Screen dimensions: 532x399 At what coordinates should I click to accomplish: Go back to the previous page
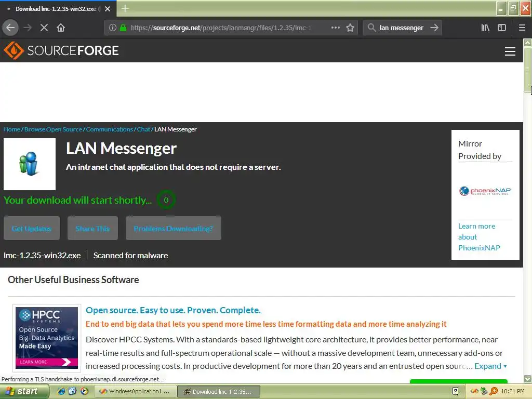(10, 28)
